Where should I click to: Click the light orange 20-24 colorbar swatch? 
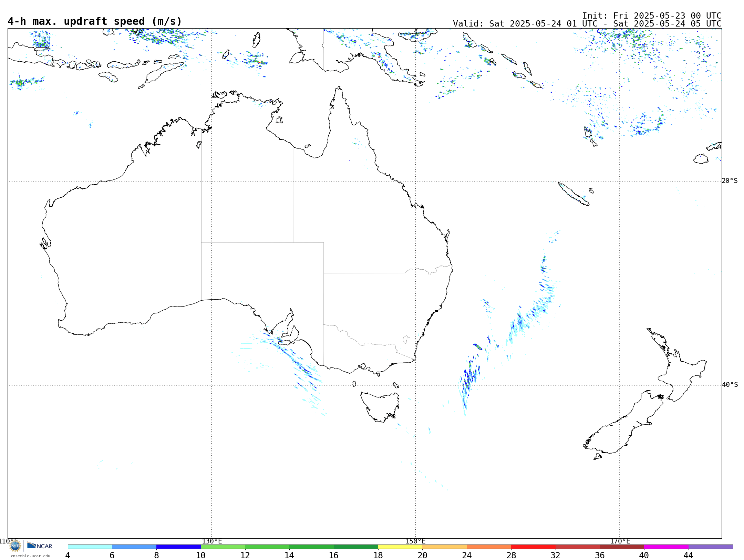tap(445, 547)
